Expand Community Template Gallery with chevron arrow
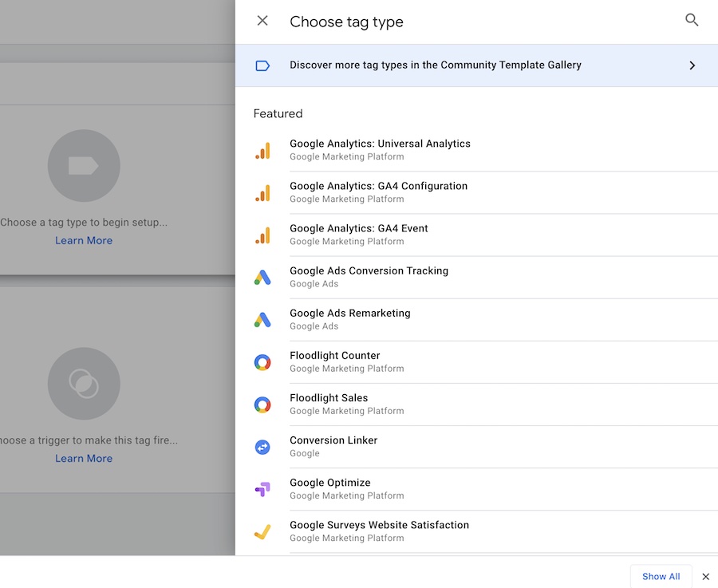The width and height of the screenshot is (718, 588). pos(692,65)
